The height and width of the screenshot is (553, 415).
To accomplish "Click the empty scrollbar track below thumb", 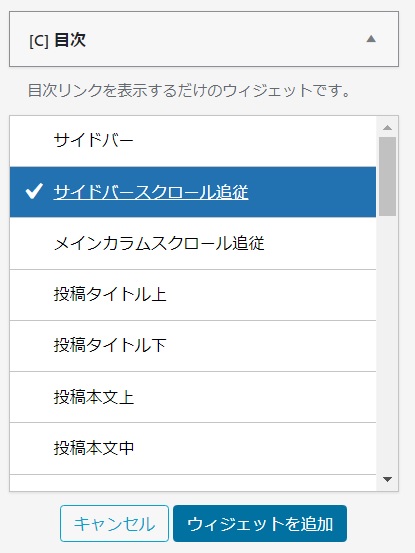I will (x=387, y=344).
